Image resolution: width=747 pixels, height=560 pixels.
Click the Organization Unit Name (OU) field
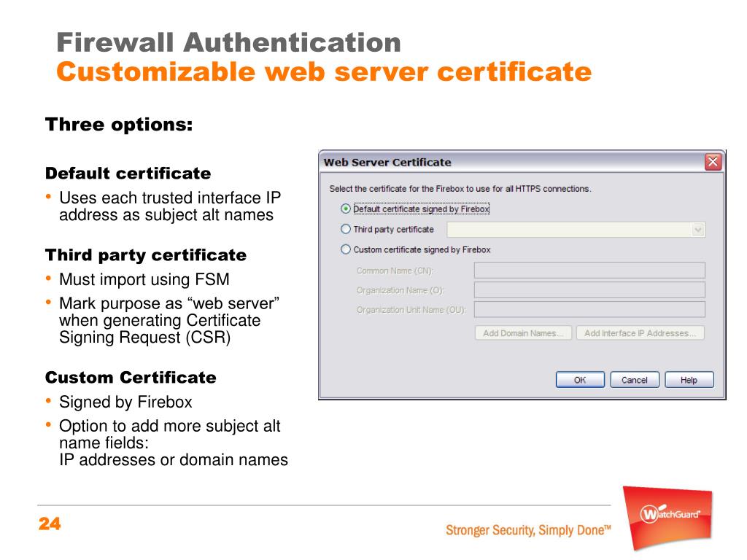click(x=589, y=309)
